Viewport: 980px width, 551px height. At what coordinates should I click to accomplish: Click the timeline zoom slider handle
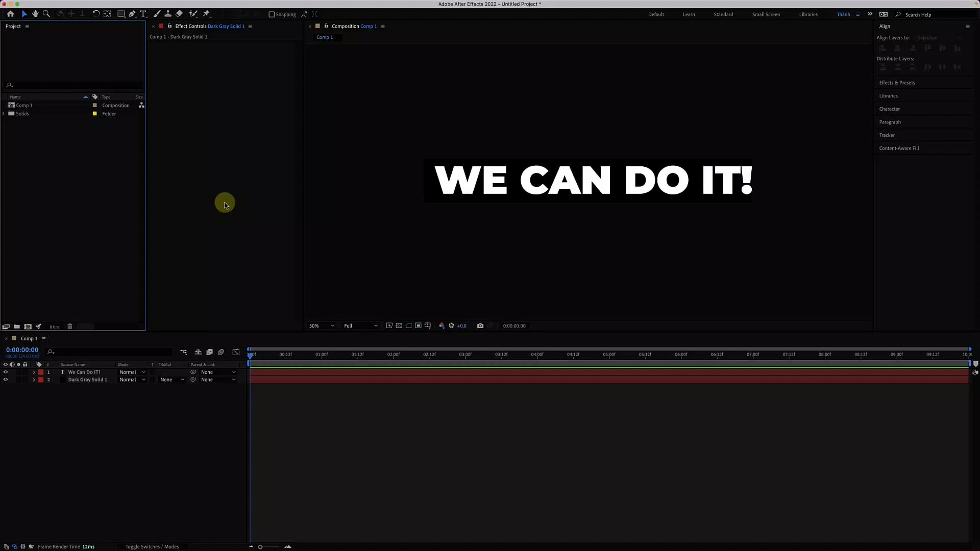260,547
